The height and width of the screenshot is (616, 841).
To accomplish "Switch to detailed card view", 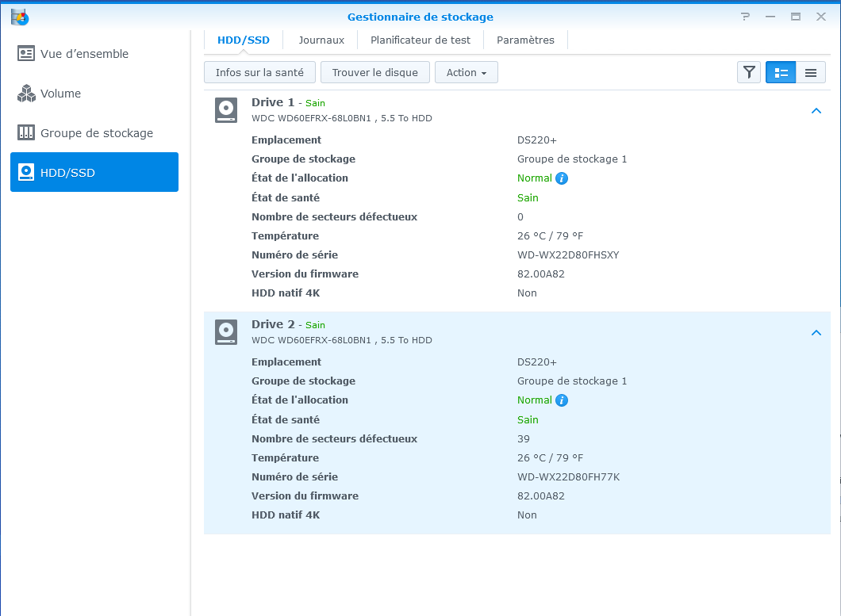I will point(781,73).
